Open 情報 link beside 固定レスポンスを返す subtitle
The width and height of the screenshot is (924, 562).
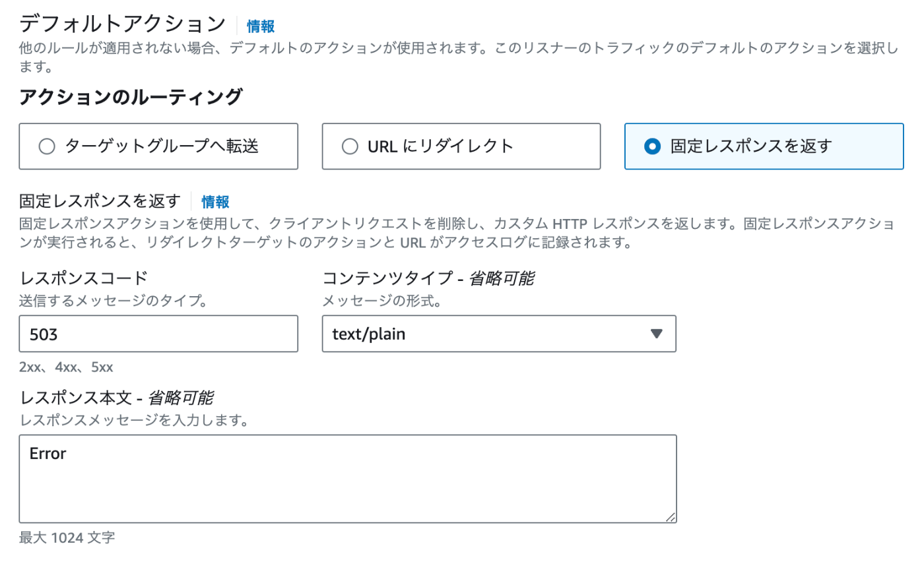tap(216, 202)
